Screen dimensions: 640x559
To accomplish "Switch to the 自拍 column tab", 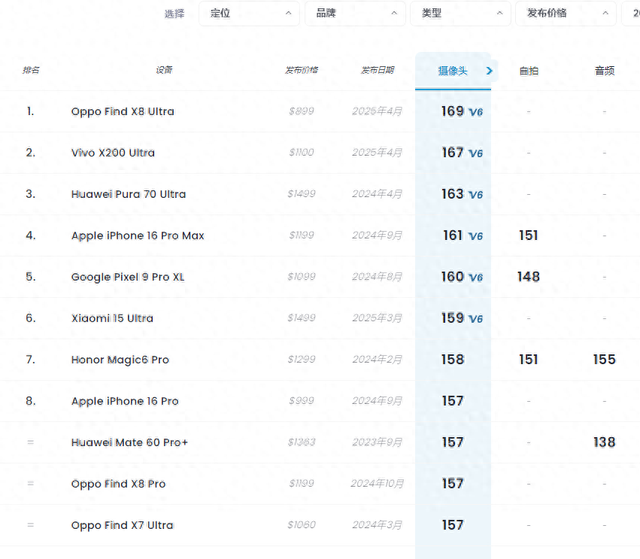I will [x=529, y=71].
